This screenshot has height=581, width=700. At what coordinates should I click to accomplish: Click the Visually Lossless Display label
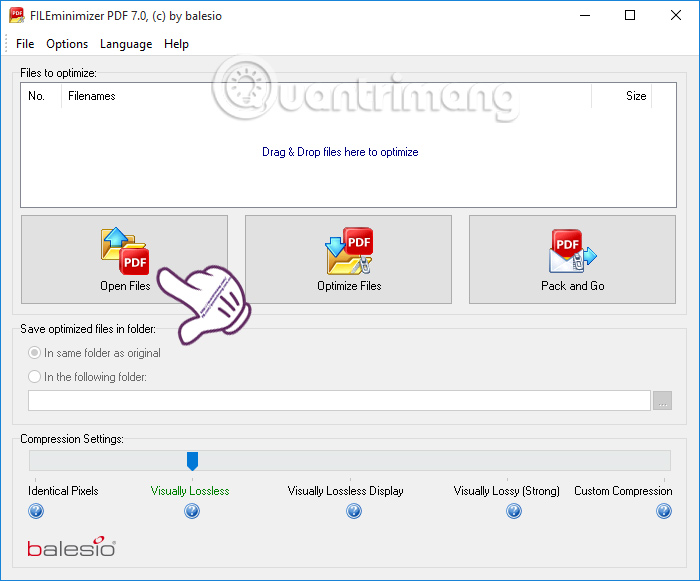(346, 491)
